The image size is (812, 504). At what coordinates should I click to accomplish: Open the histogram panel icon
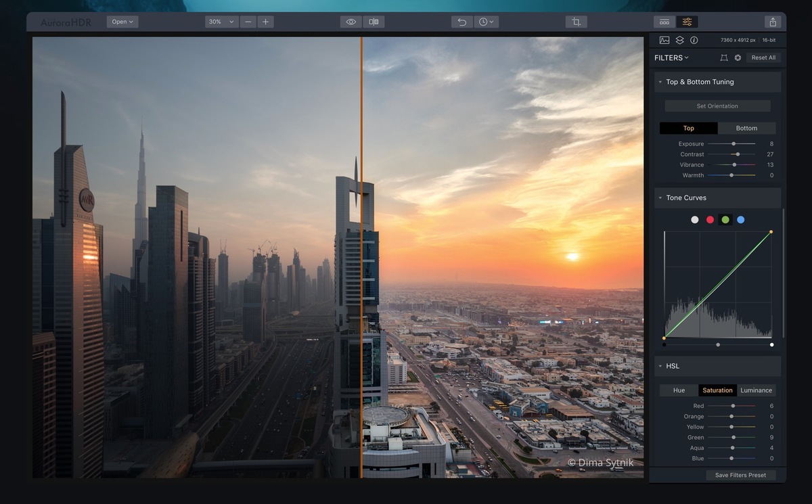click(664, 41)
